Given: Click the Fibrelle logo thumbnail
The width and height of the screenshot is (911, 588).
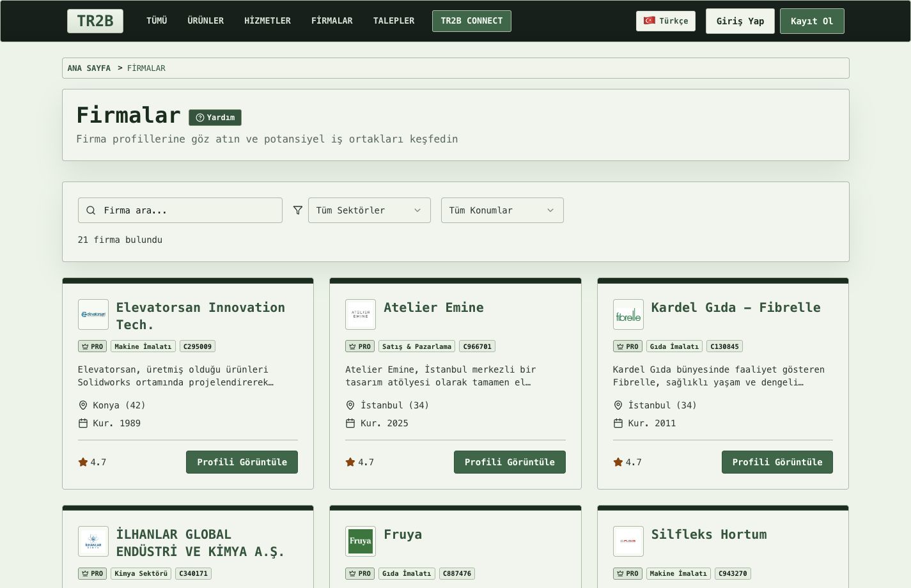Looking at the screenshot, I should pos(628,314).
